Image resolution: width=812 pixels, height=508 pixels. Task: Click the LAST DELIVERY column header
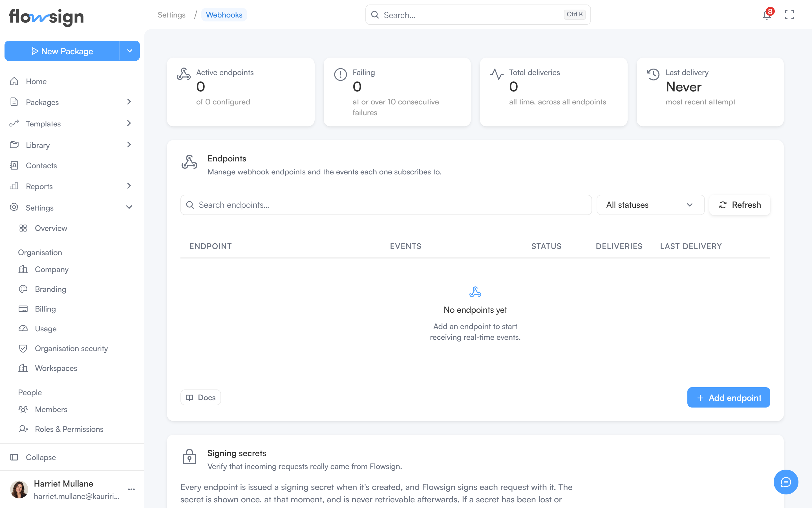point(691,246)
